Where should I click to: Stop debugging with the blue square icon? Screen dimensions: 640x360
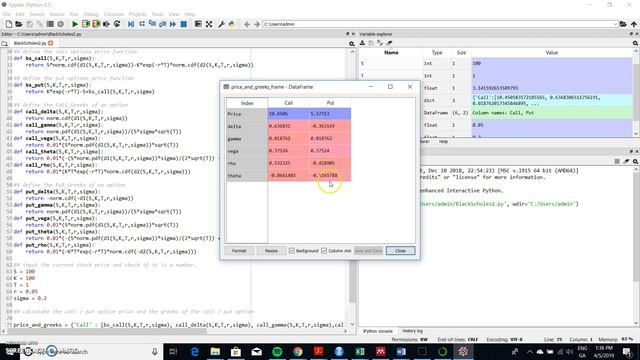(184, 24)
